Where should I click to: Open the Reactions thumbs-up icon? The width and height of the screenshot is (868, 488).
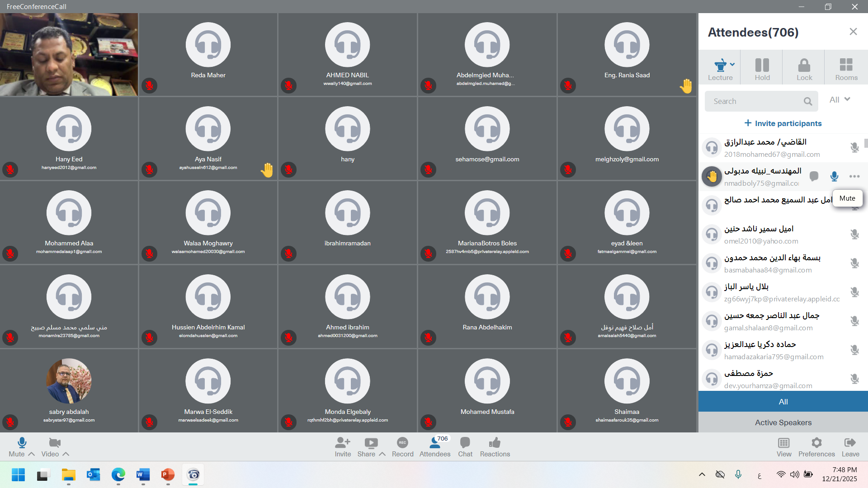coord(495,443)
